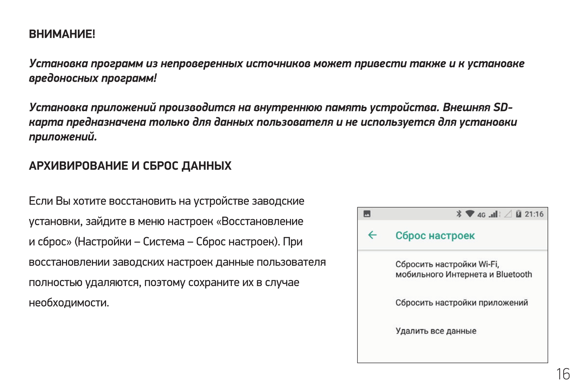The height and width of the screenshot is (392, 577).
Task: Select Сбросить настройки Wi-Fi, мобильного Интернета и Bluetooth
Action: [463, 269]
